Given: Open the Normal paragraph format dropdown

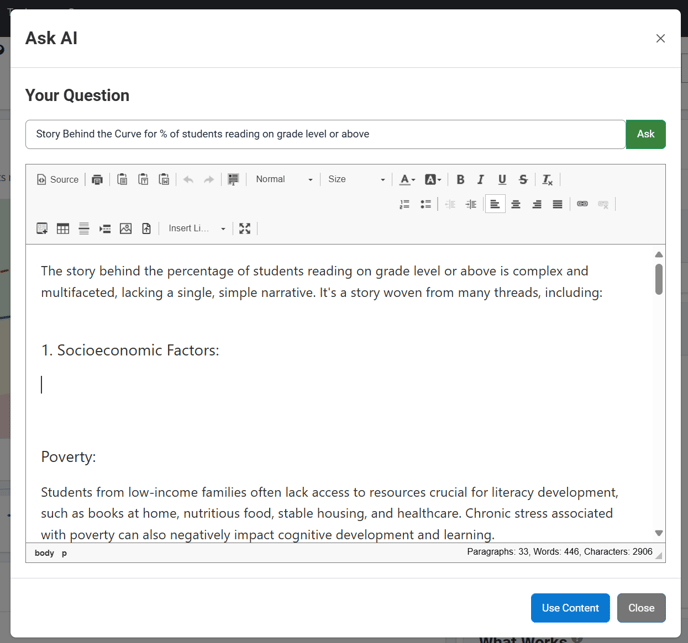Looking at the screenshot, I should (284, 180).
